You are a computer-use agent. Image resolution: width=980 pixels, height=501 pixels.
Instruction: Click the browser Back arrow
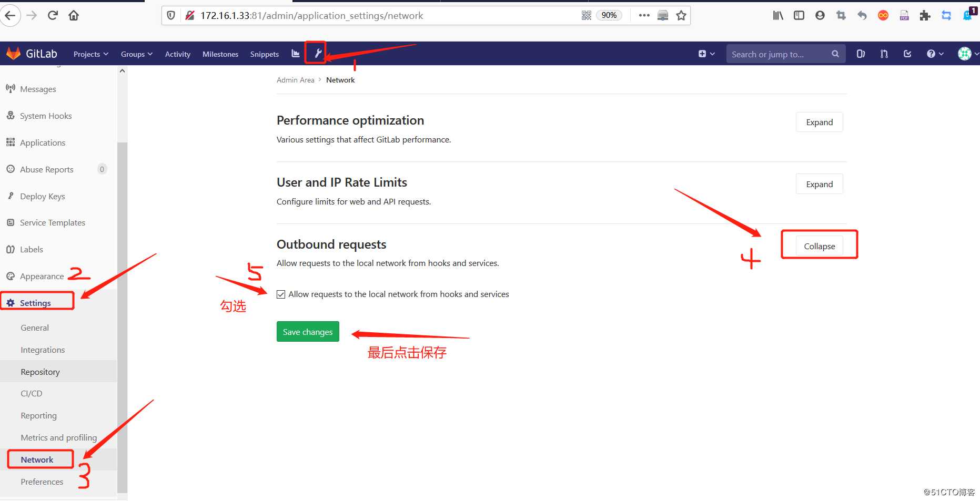click(x=10, y=15)
